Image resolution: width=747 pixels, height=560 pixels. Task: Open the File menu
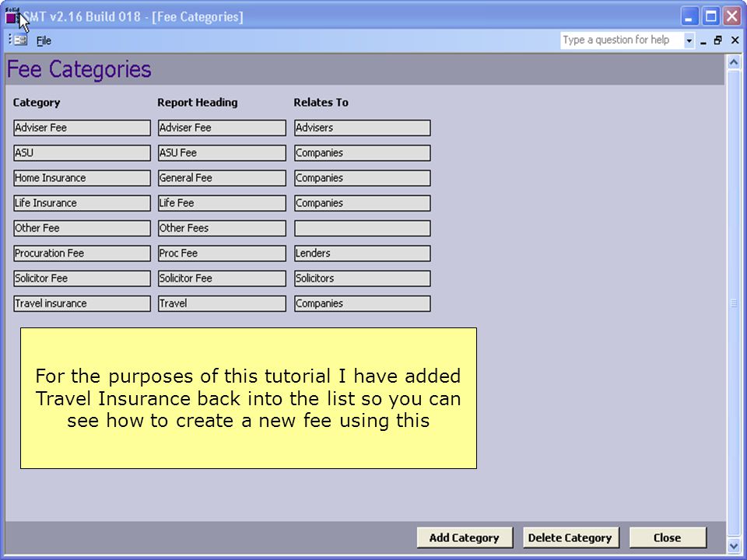[x=44, y=40]
